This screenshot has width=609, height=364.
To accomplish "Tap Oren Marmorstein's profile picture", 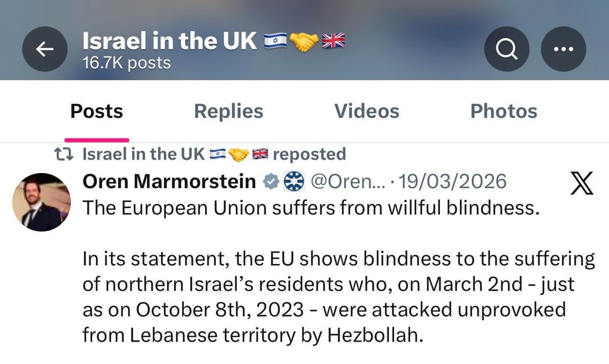I will point(42,202).
